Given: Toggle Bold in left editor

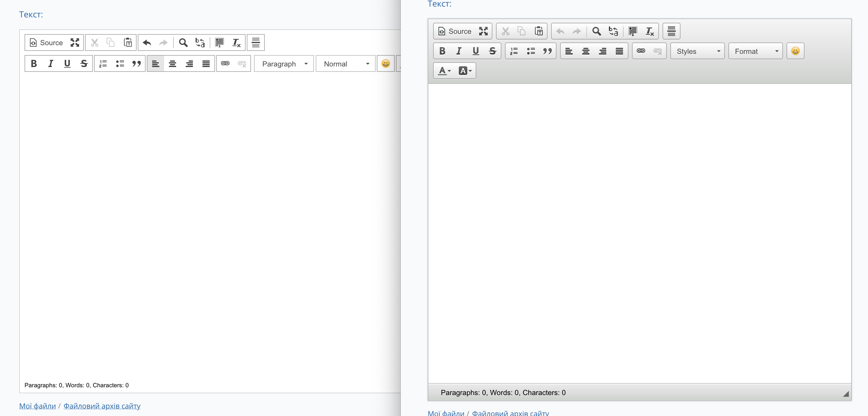Looking at the screenshot, I should (x=34, y=64).
